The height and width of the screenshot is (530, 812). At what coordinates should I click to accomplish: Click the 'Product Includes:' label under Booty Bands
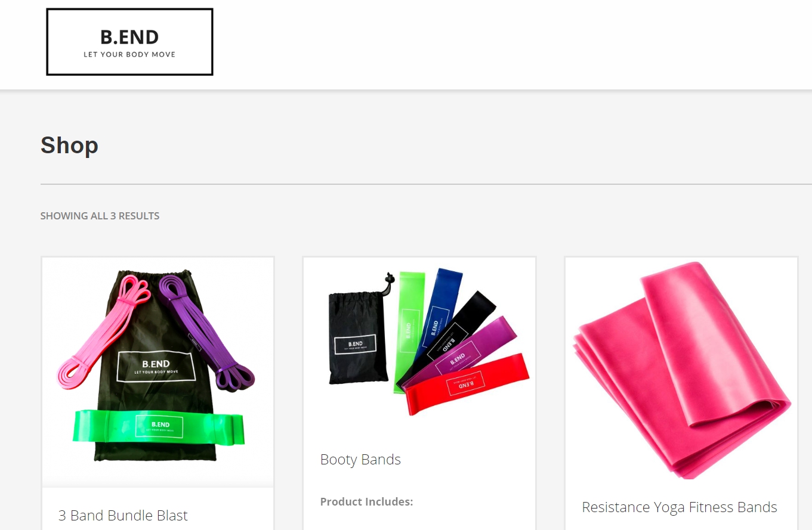click(366, 501)
